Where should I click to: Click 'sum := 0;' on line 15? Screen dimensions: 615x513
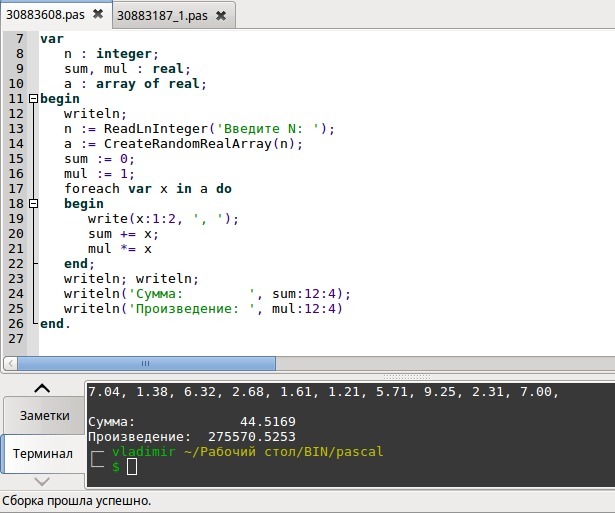[99, 159]
